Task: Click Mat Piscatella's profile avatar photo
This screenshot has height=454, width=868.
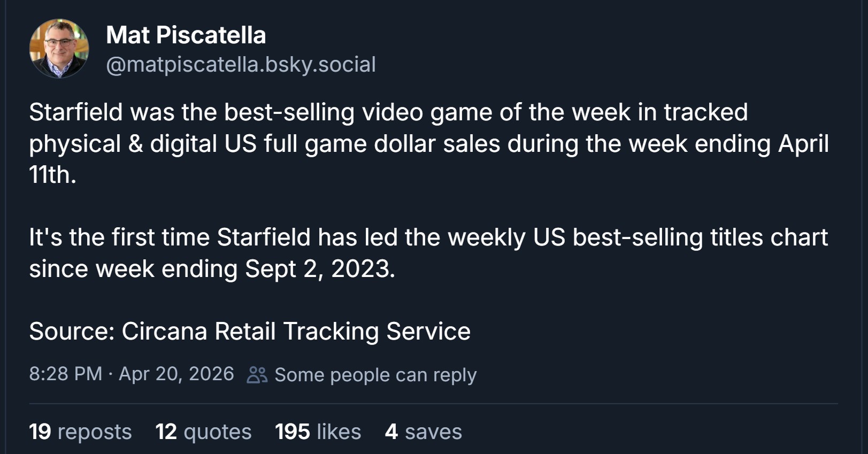Action: [x=59, y=49]
